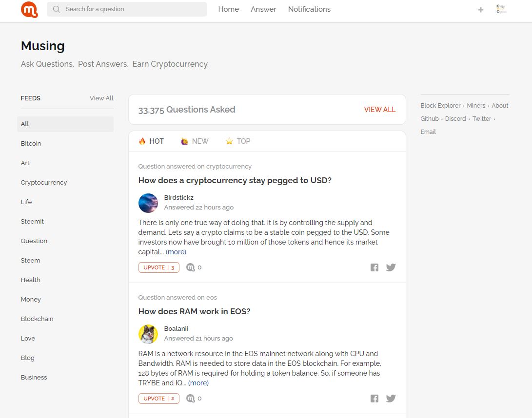Viewport: 532px width, 418px height.
Task: Click 'Answered 21 hours ago' timestamp
Action: (198, 338)
